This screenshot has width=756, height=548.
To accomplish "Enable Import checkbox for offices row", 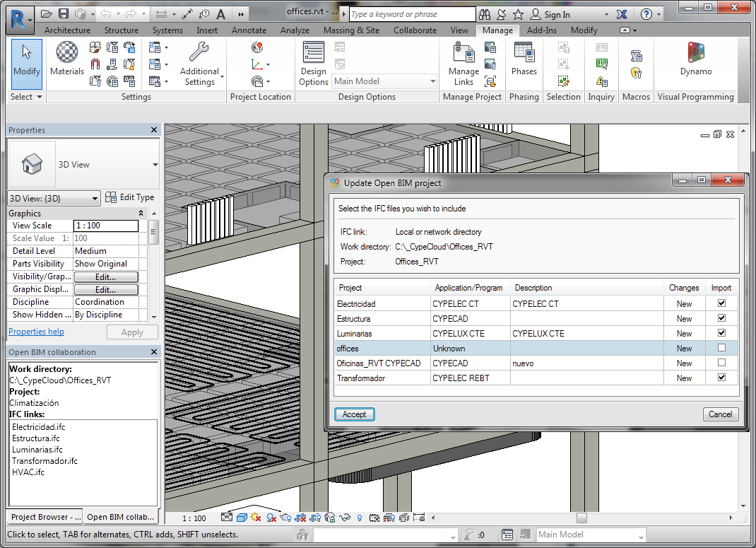I will pos(721,348).
